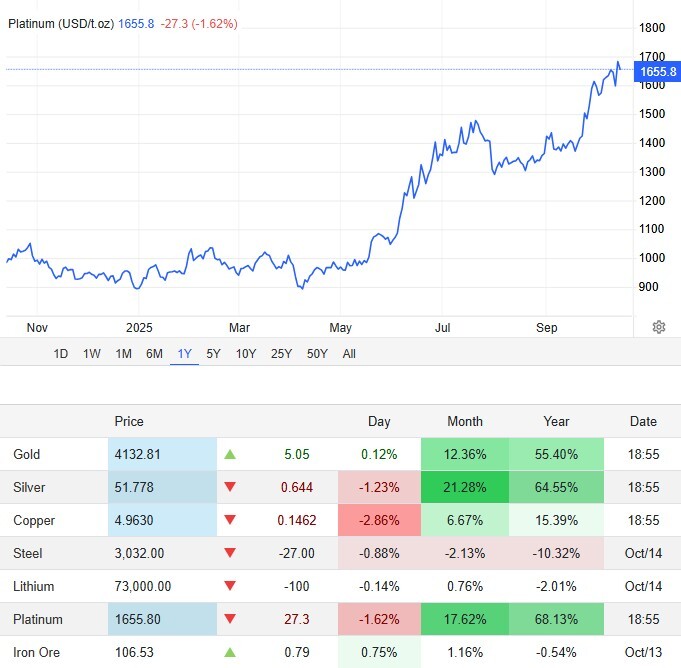Show the All time range
The image size is (681, 668).
coord(349,353)
